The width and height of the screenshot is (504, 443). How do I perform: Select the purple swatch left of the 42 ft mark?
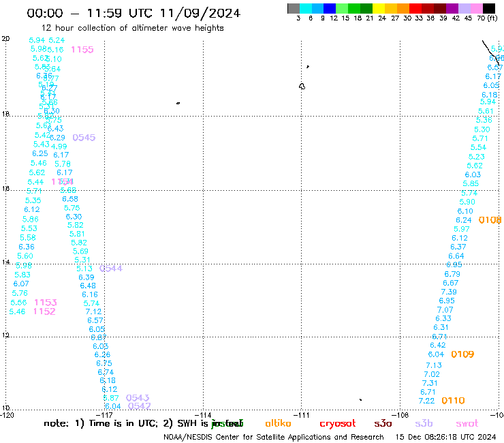452,8
